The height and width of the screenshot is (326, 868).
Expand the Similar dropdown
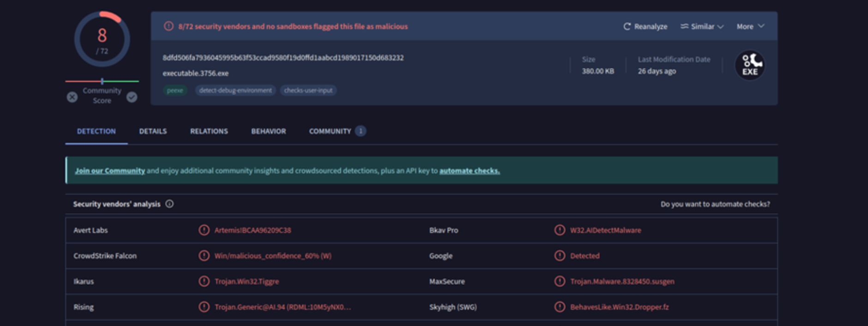coord(702,27)
